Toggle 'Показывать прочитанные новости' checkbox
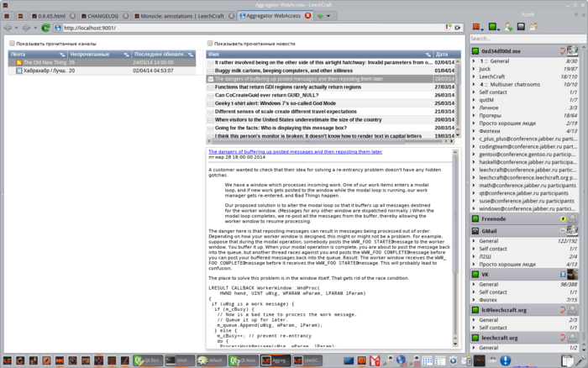 point(210,43)
